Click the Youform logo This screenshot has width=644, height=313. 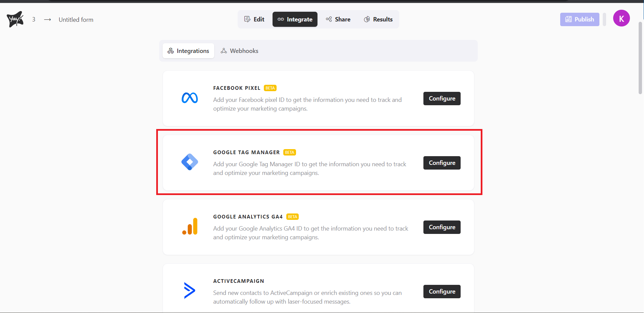[14, 19]
